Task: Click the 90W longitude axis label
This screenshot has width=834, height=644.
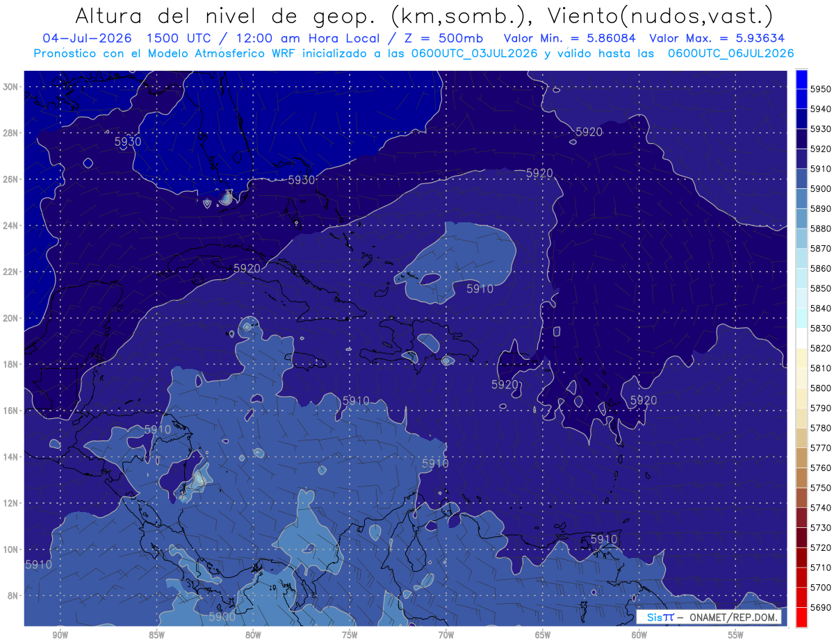Action: pos(60,635)
